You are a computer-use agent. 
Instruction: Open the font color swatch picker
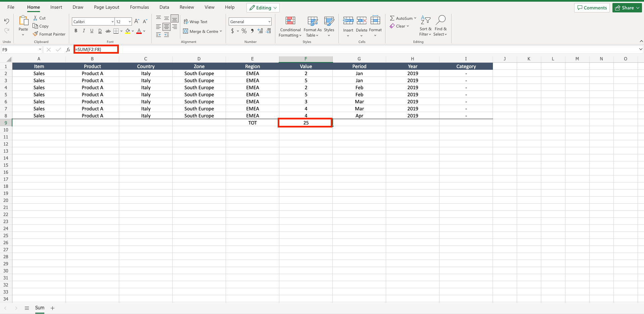coord(144,31)
